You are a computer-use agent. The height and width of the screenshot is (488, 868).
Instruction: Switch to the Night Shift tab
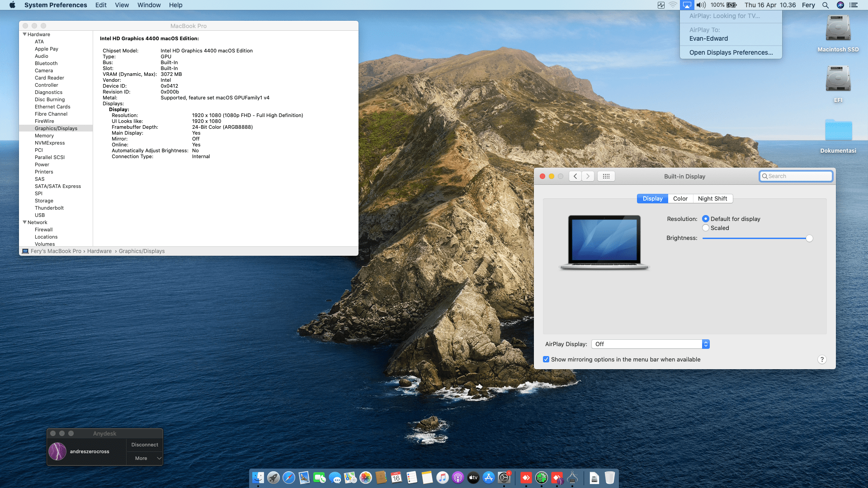pyautogui.click(x=712, y=198)
